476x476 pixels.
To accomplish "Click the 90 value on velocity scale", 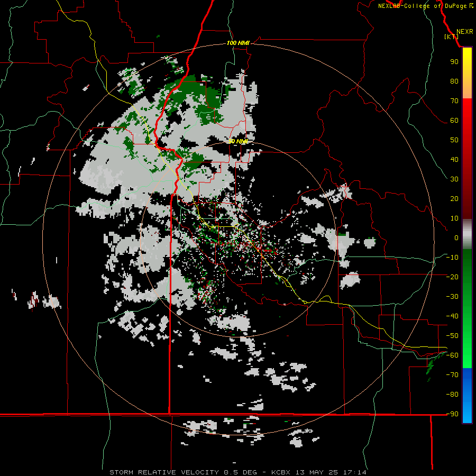I will (x=454, y=62).
